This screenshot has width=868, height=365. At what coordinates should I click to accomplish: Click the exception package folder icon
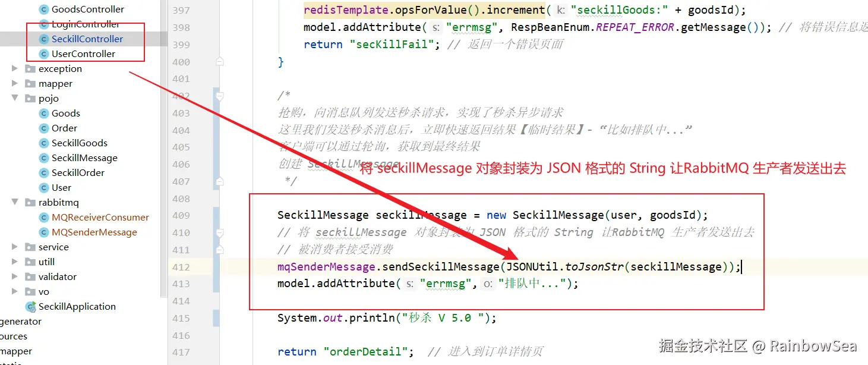(x=30, y=69)
